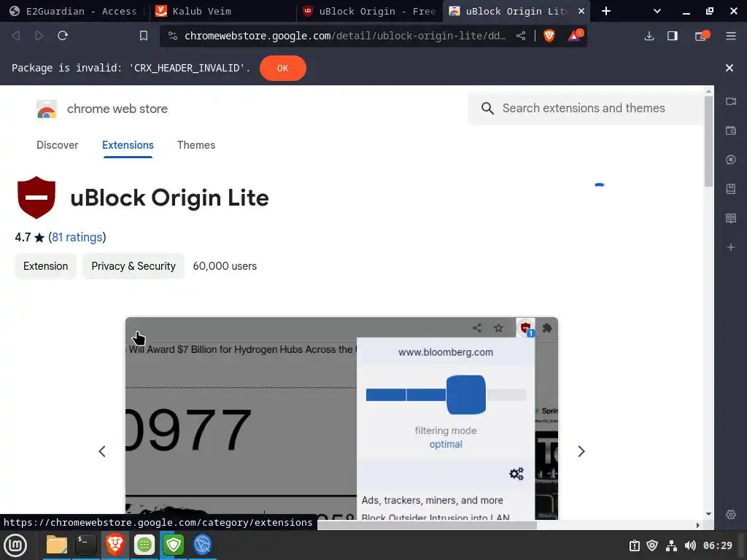Image resolution: width=747 pixels, height=560 pixels.
Task: Open the green shield app in taskbar
Action: [174, 545]
